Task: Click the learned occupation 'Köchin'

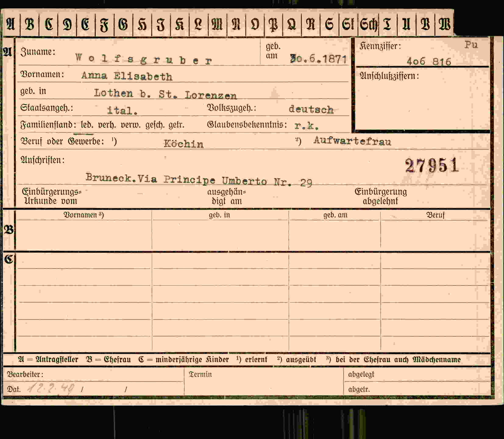Action: point(184,144)
